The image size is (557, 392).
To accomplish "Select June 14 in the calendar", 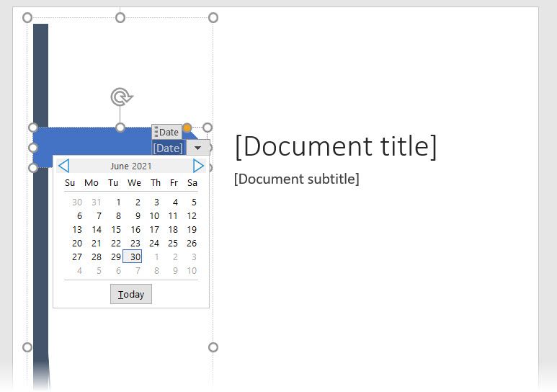I will (x=97, y=230).
